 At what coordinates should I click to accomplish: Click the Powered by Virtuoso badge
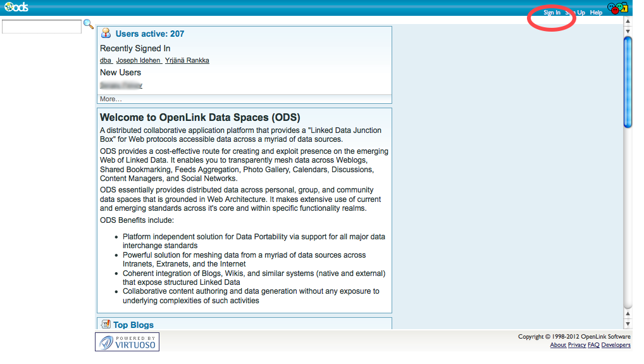(x=127, y=342)
